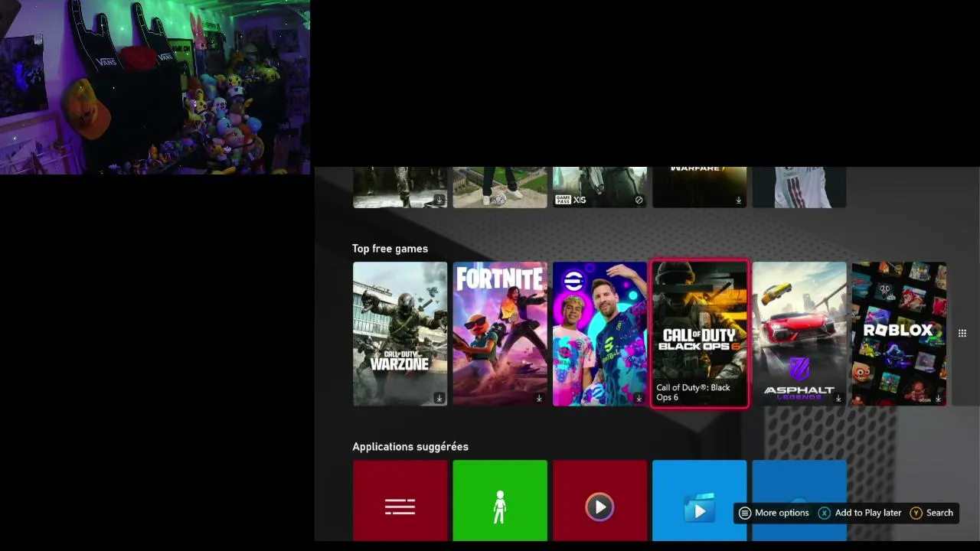
Task: Click the 'Call of Duty®: Black Ops 6' caption
Action: pos(693,393)
